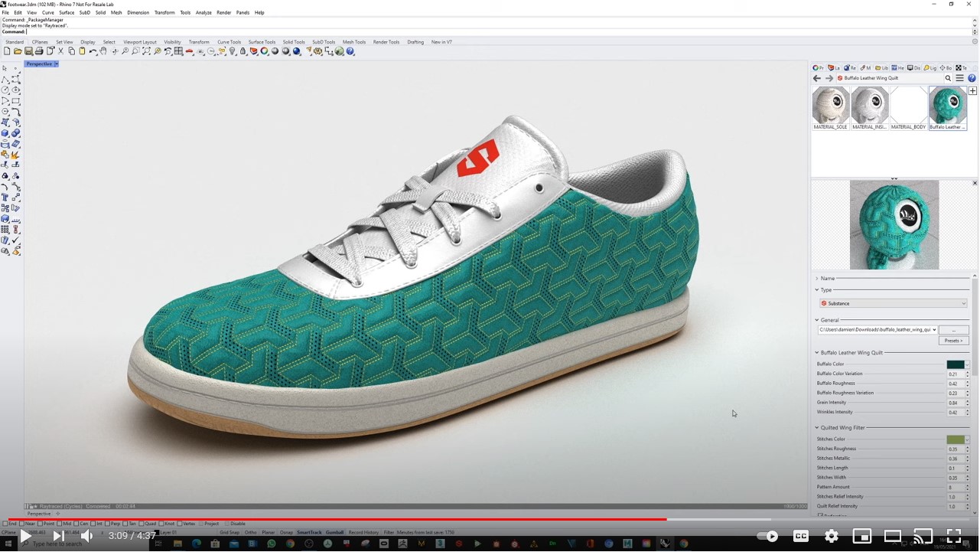Switch to the Render Tools toolbar tab
Image resolution: width=980 pixels, height=552 pixels.
[386, 42]
